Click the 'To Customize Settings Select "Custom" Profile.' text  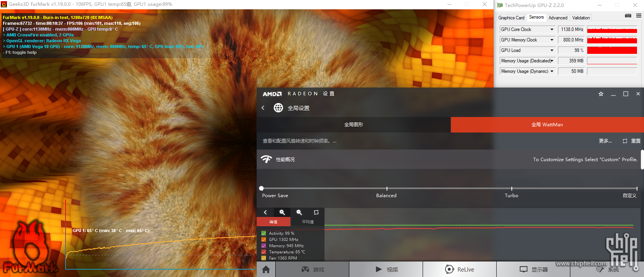[585, 160]
